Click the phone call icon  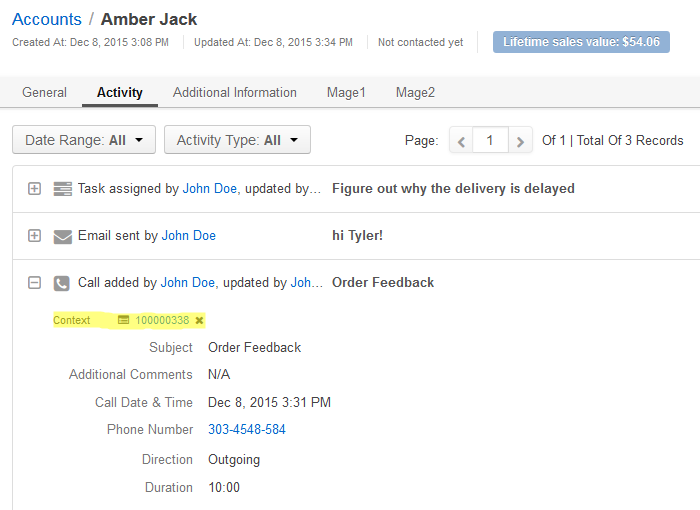[x=62, y=283]
